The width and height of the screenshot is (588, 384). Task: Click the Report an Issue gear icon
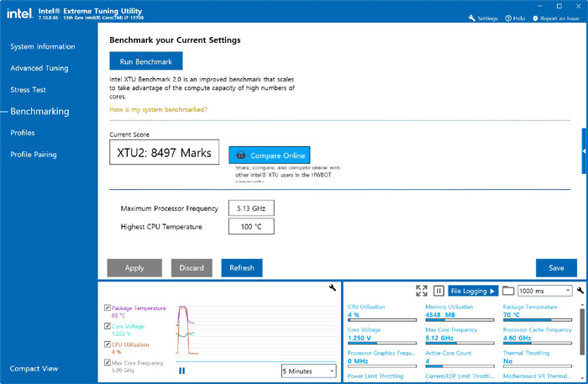(x=535, y=18)
